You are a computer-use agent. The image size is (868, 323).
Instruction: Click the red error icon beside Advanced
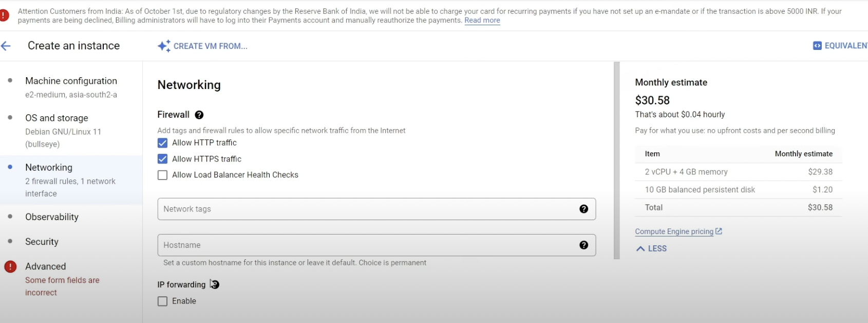click(10, 266)
